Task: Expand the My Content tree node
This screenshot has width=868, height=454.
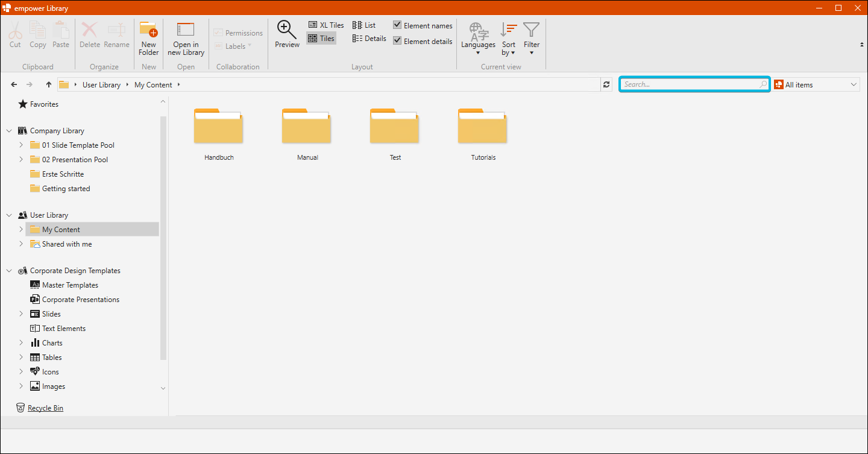Action: pos(21,230)
